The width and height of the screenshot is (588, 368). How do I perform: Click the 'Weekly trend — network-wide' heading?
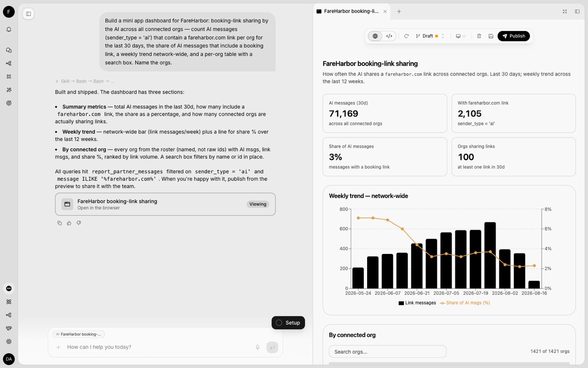(x=368, y=196)
